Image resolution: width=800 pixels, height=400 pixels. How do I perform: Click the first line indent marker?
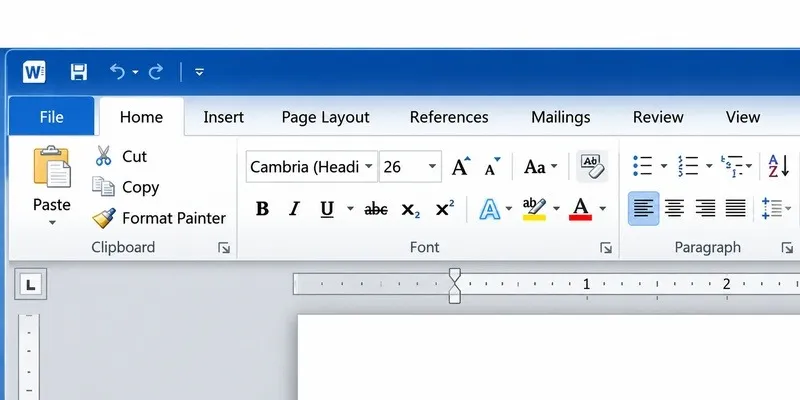[x=455, y=276]
